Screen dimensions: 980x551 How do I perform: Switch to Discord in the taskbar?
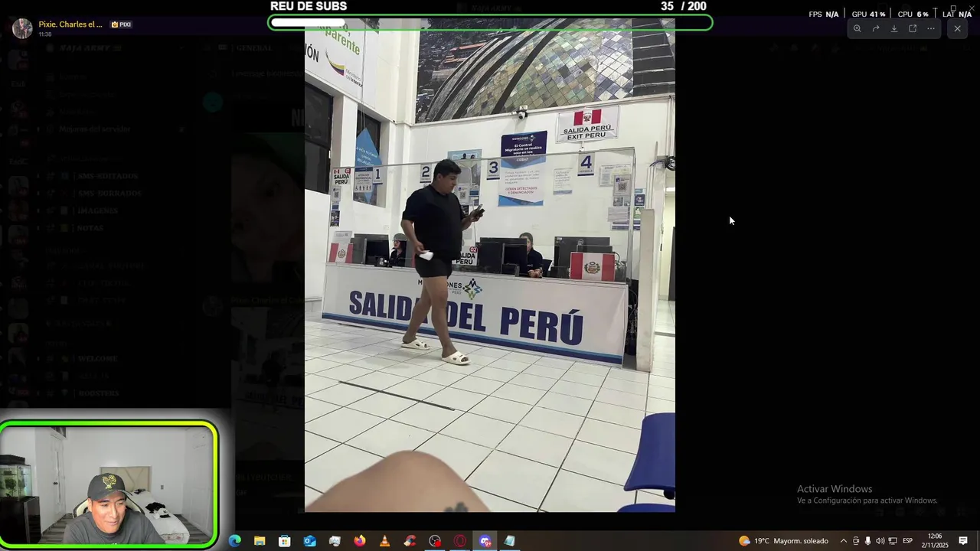485,541
